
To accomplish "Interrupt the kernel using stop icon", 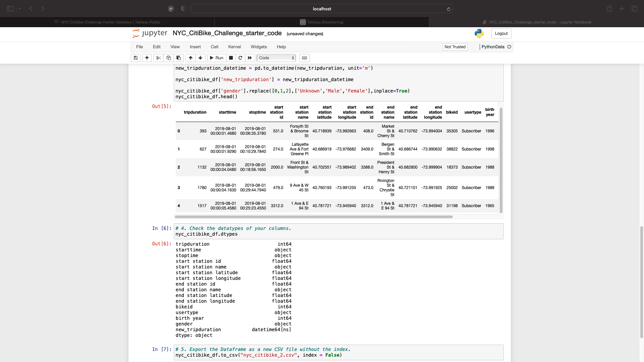I will 231,58.
